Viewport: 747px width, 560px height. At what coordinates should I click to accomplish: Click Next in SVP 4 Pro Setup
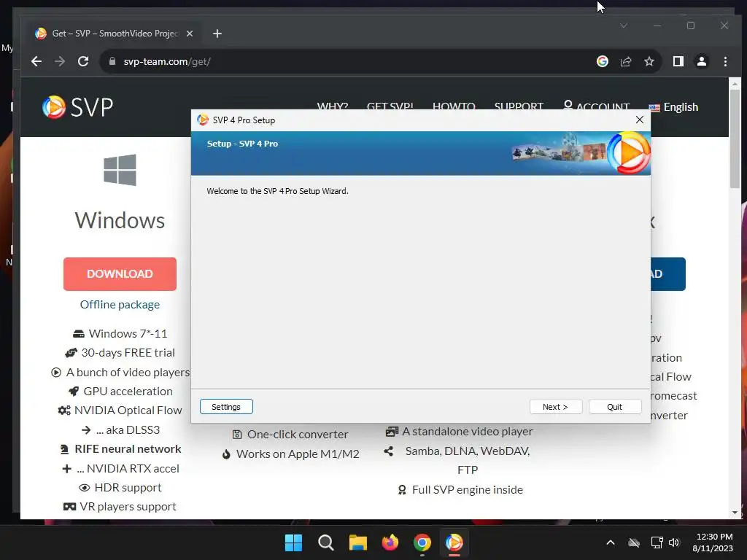pos(555,407)
